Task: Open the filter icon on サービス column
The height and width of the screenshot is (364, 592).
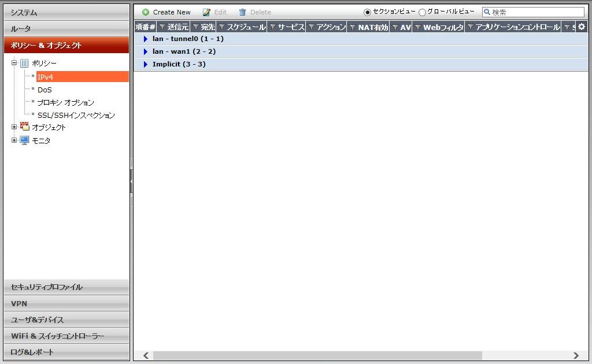Action: click(273, 27)
